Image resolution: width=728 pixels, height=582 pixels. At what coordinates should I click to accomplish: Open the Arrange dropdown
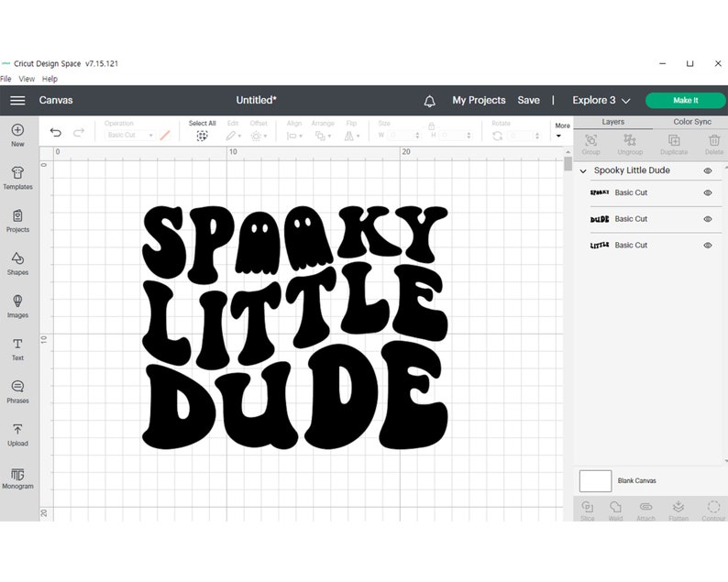[x=323, y=136]
